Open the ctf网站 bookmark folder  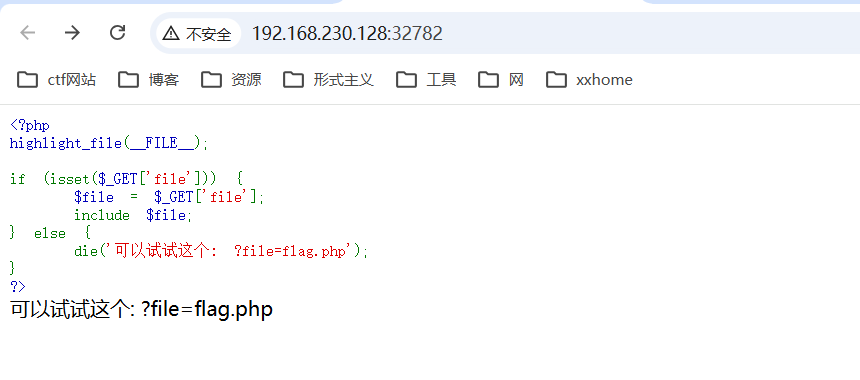click(56, 80)
